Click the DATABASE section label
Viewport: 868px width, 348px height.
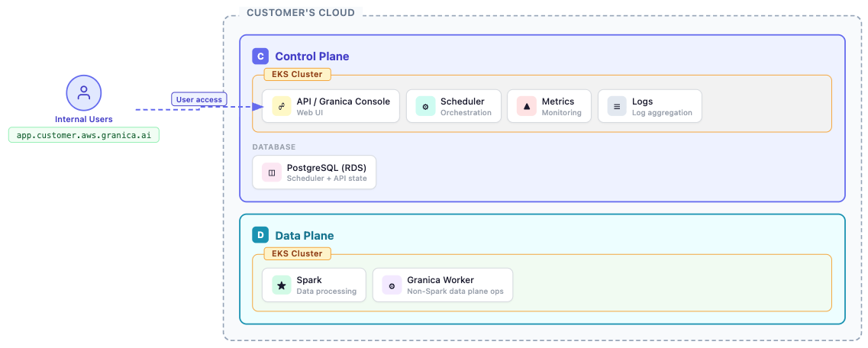274,147
